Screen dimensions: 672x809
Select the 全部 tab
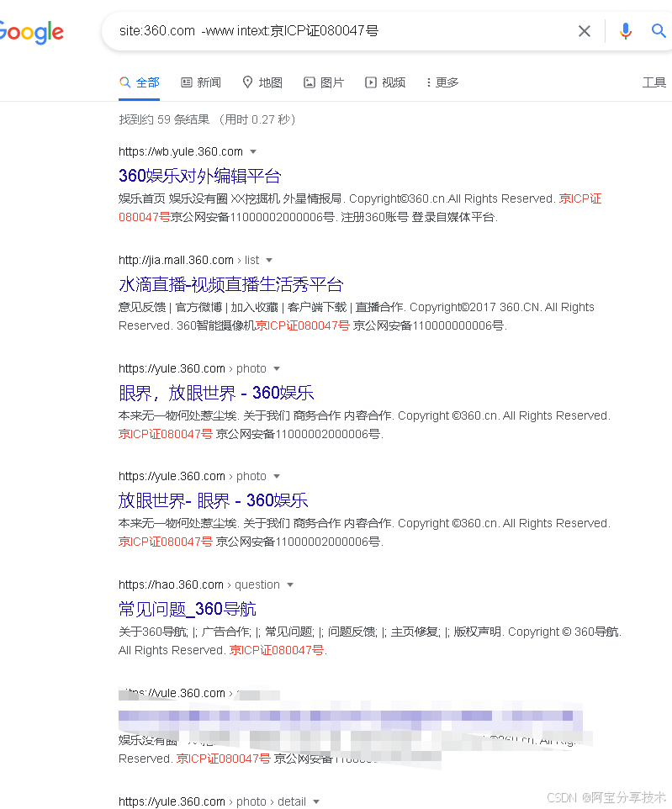coord(140,82)
